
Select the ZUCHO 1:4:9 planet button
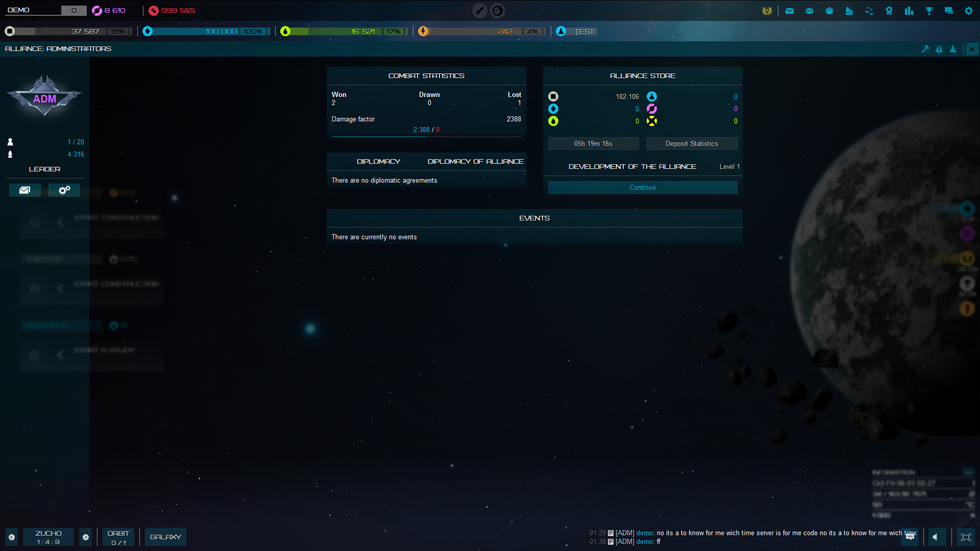[x=48, y=537]
